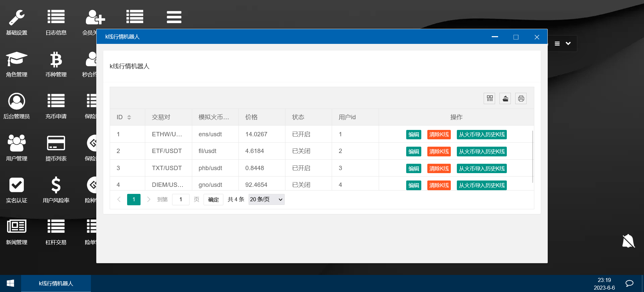Click 清除K线 for TXT/USDT row
Viewport: 644px width, 292px height.
[x=439, y=168]
